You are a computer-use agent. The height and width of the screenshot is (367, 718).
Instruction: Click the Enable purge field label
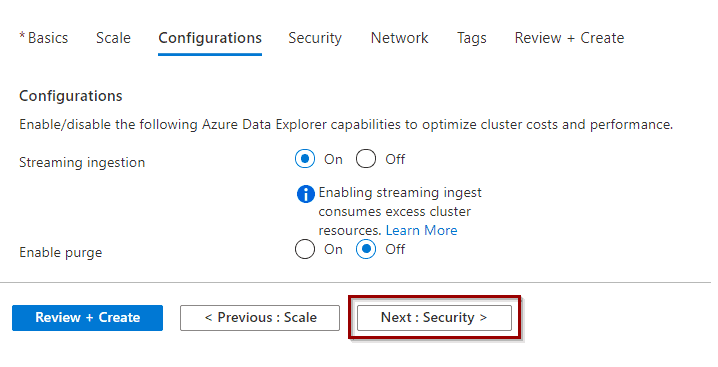click(x=60, y=252)
